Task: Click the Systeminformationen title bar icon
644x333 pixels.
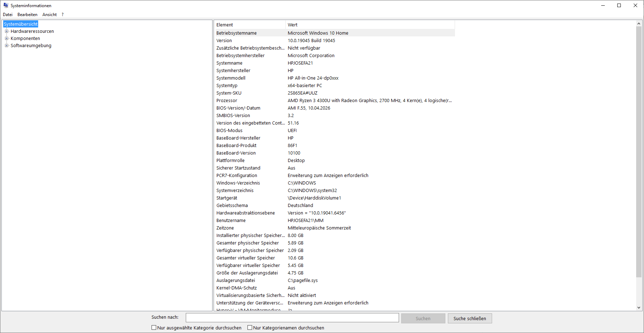Action: (6, 5)
